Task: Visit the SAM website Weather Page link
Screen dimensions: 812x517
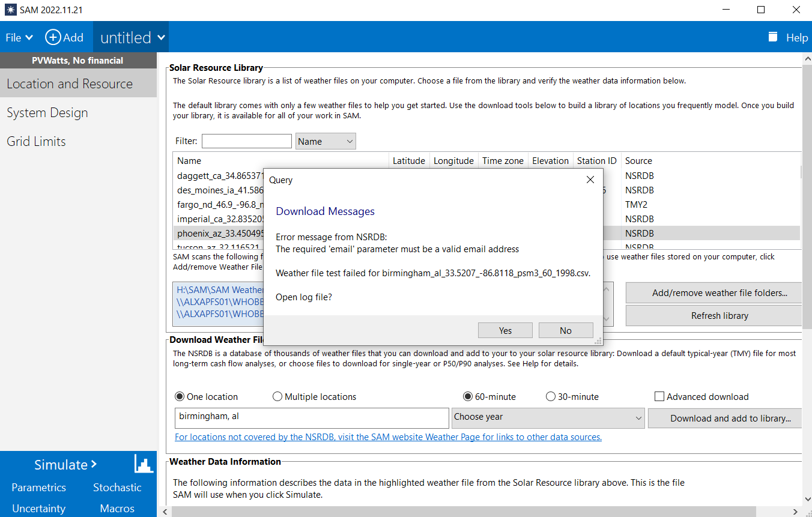Action: point(387,437)
